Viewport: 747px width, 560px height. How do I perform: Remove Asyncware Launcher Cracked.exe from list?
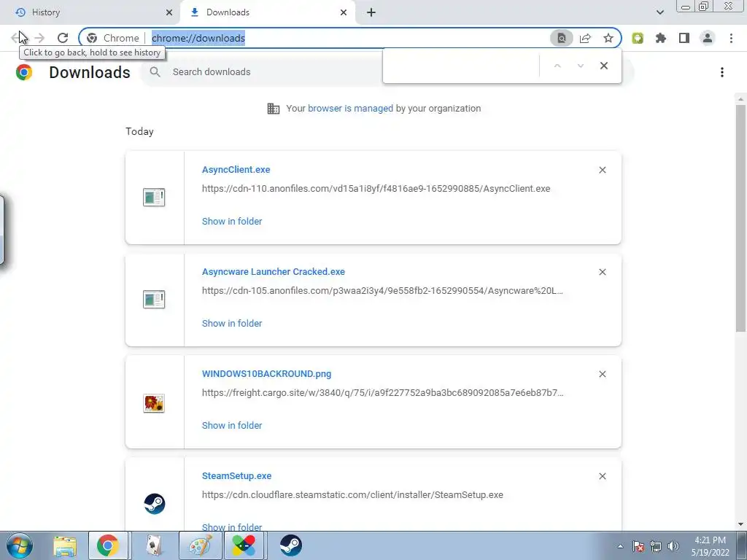(x=602, y=272)
